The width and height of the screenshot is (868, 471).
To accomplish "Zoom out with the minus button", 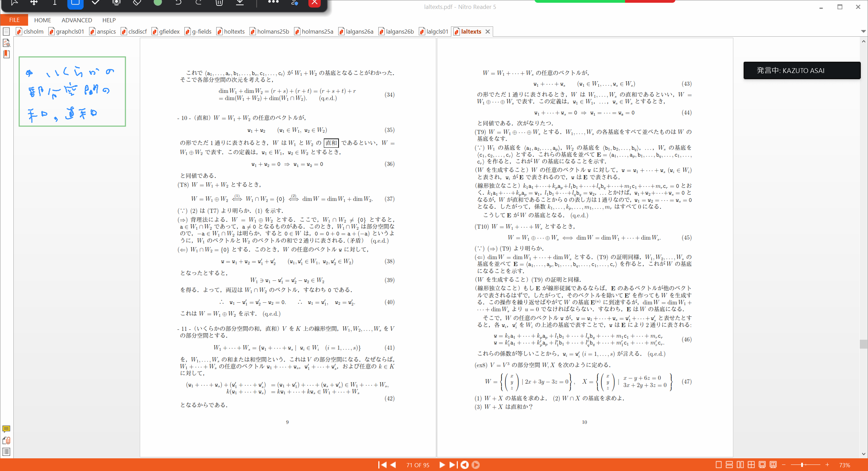I will click(783, 465).
